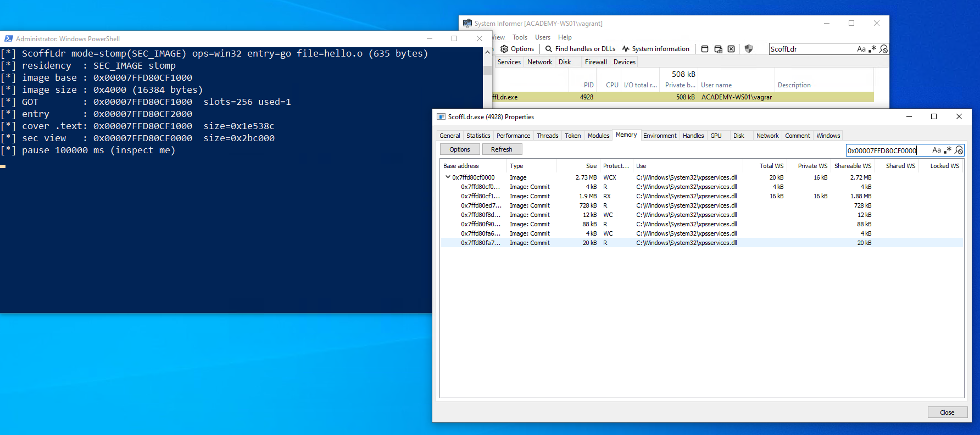This screenshot has width=980, height=435.
Task: Open the Users menu in System Informer
Action: click(543, 37)
